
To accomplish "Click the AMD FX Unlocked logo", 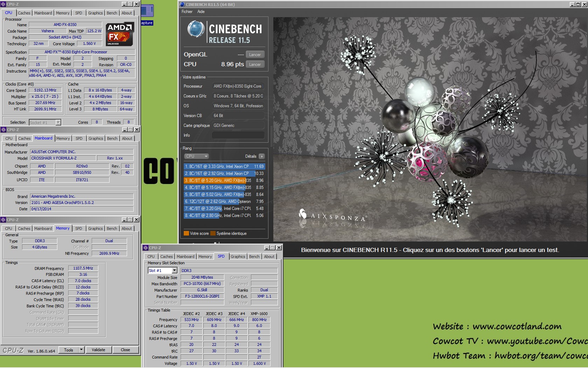I will click(120, 34).
